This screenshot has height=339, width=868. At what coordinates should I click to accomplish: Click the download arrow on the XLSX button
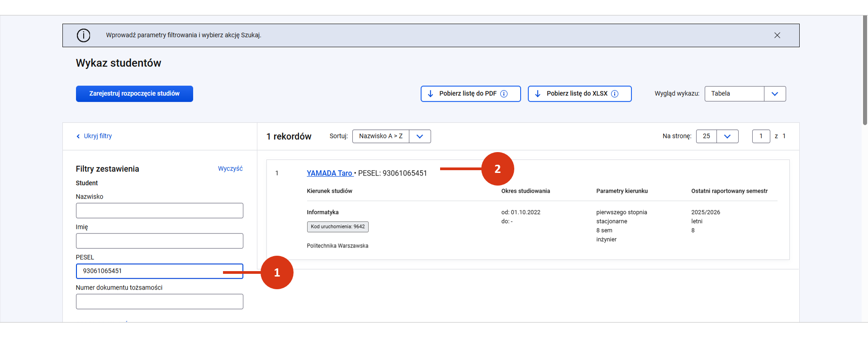click(x=537, y=94)
